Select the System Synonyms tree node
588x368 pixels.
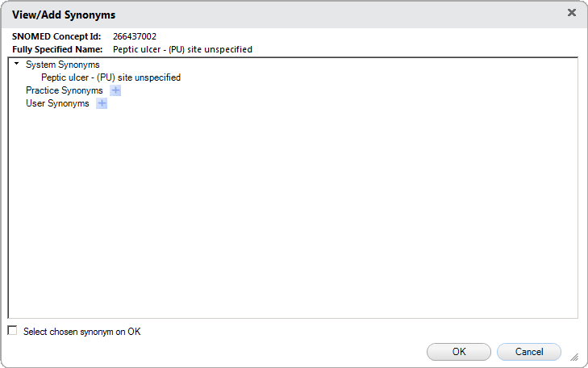(x=63, y=65)
